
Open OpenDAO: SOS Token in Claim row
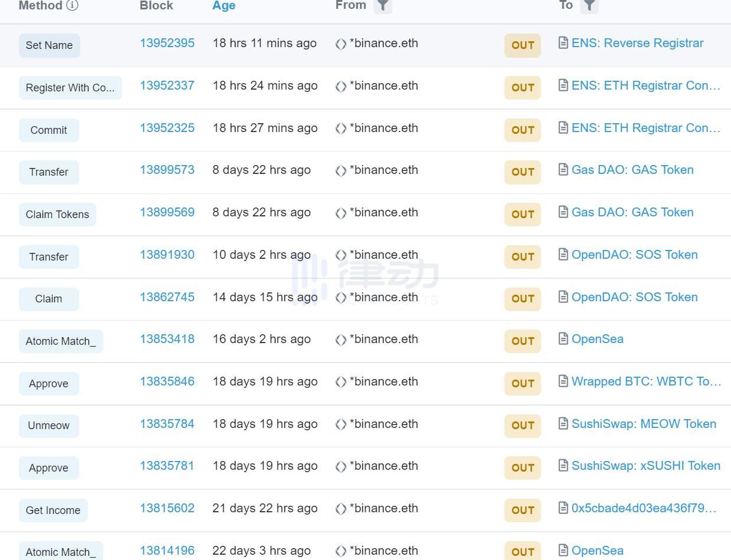pos(634,297)
